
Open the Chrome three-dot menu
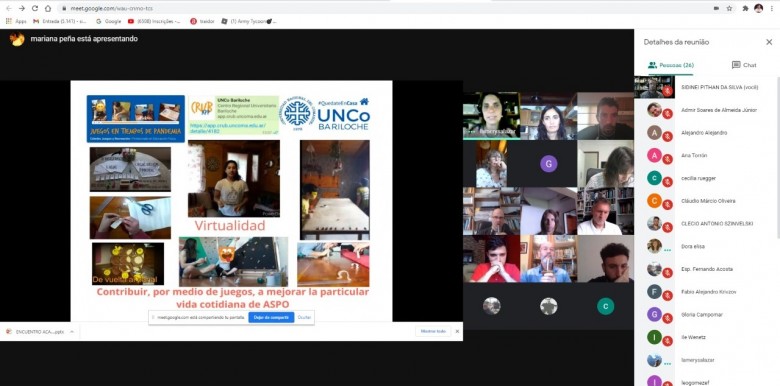point(771,8)
